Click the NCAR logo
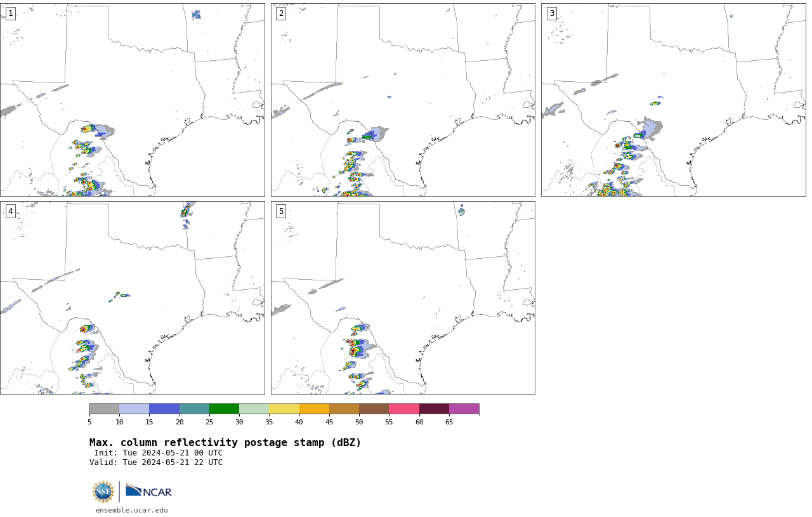This screenshot has width=812, height=517. click(x=148, y=491)
